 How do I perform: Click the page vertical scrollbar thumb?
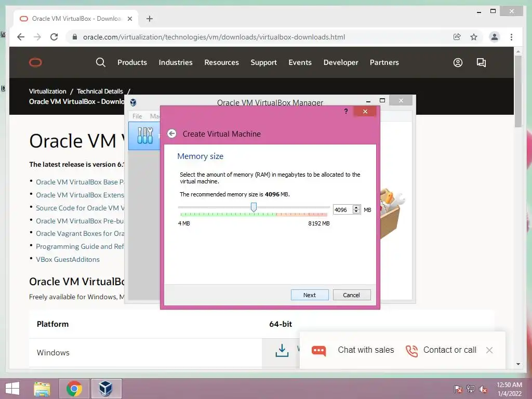click(518, 91)
